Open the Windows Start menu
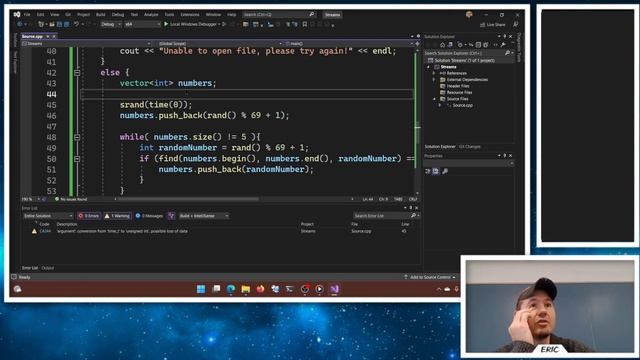 pos(201,289)
